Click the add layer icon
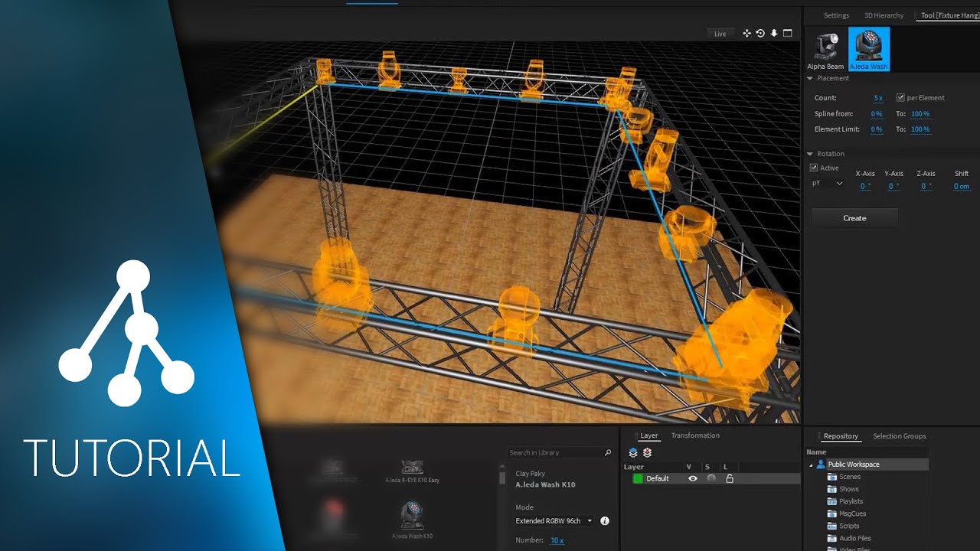Viewport: 980px width, 551px height. (x=633, y=453)
